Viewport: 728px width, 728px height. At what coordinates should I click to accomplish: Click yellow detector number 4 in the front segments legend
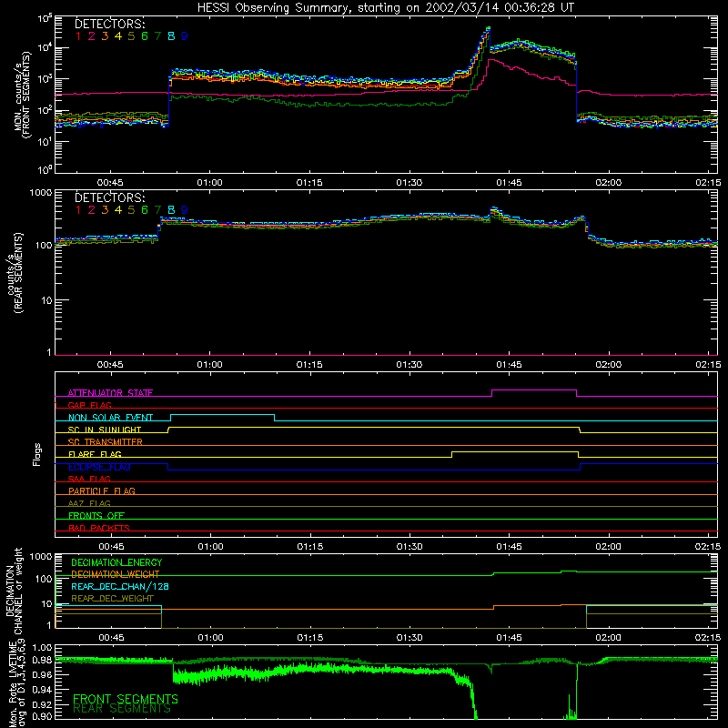(118, 36)
